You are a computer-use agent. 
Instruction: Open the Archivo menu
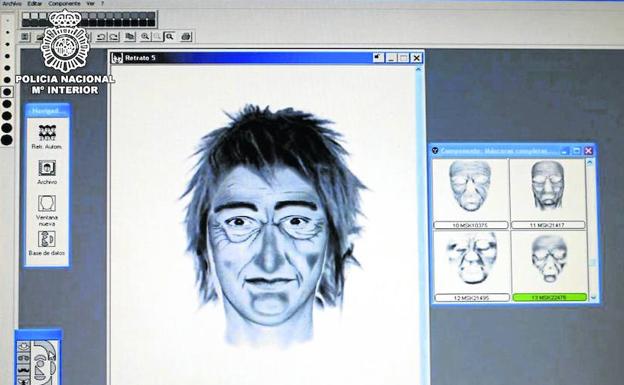click(x=12, y=3)
